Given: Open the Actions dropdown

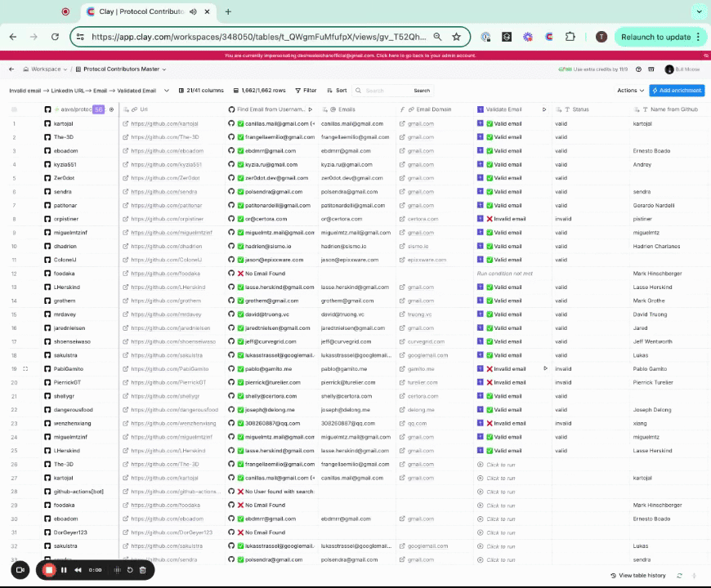Looking at the screenshot, I should 630,91.
